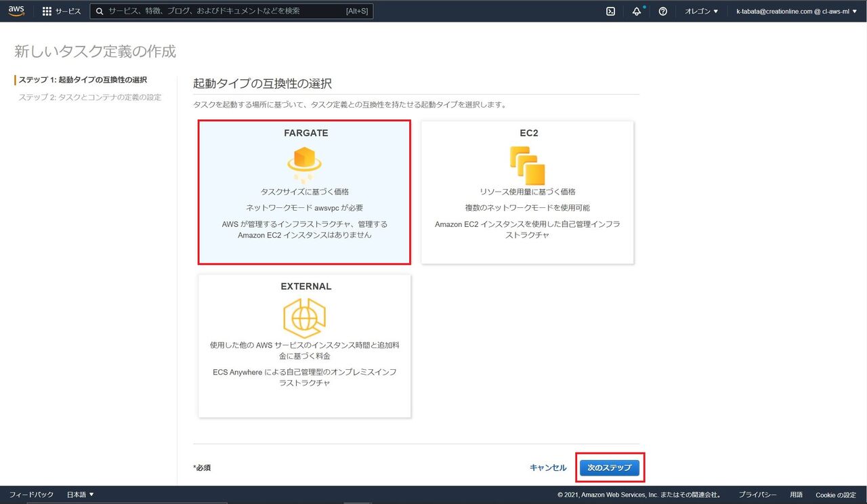This screenshot has height=504, width=867.
Task: Select the EXTERNAL launch type card
Action: (x=305, y=345)
